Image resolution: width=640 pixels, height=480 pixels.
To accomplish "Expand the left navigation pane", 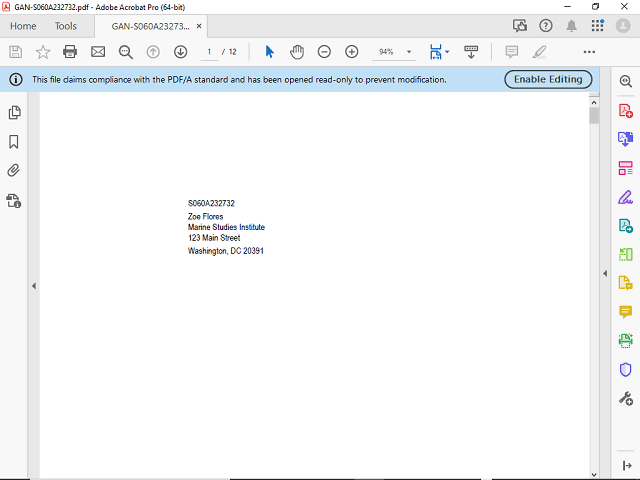I will pyautogui.click(x=34, y=286).
